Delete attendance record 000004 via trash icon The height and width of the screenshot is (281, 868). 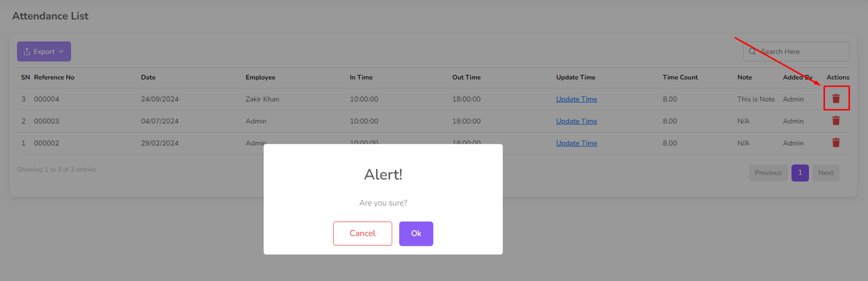(836, 99)
